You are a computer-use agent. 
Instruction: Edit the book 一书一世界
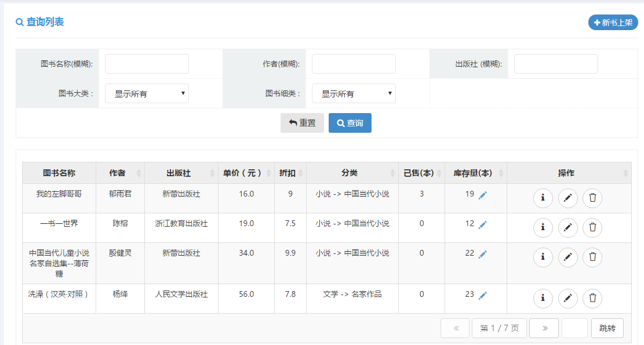point(567,227)
